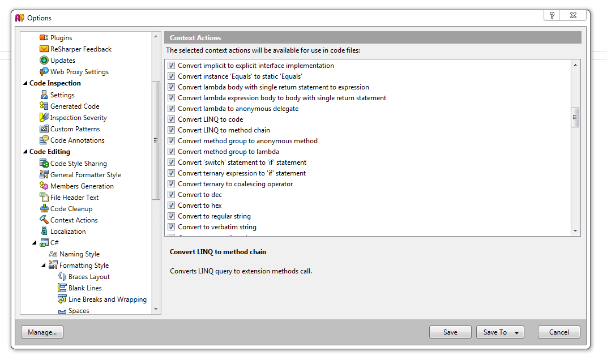Collapse the Code Inspection tree node

tap(25, 83)
